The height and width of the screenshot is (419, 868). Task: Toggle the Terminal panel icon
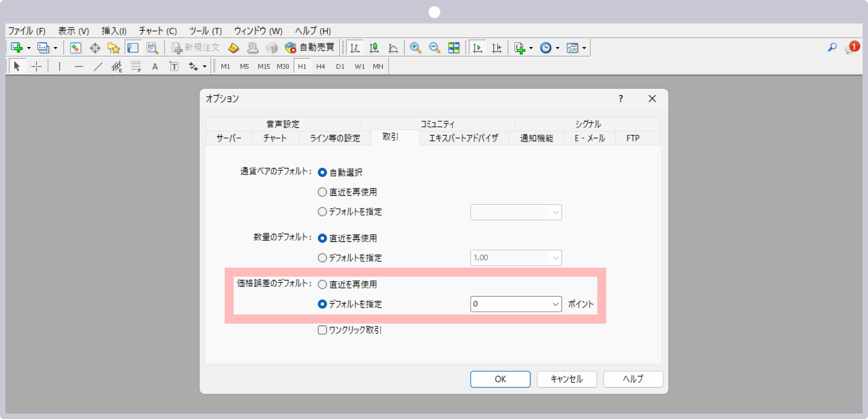tap(133, 48)
